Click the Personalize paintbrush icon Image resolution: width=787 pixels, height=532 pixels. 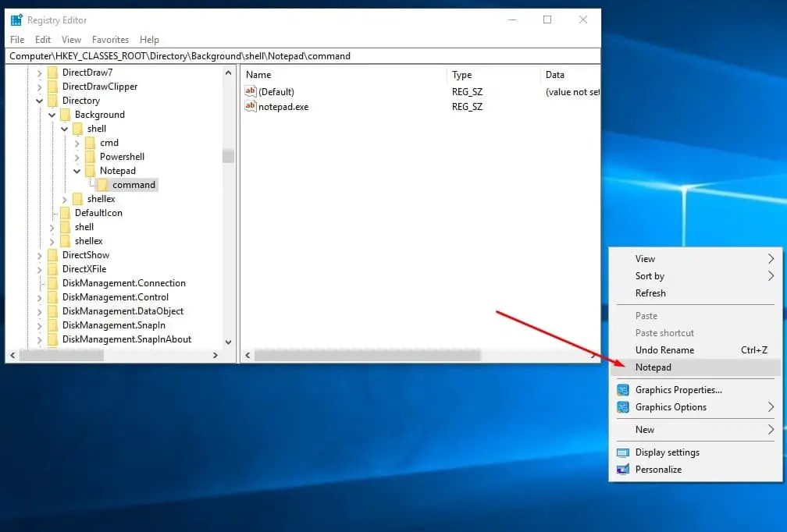(x=622, y=469)
